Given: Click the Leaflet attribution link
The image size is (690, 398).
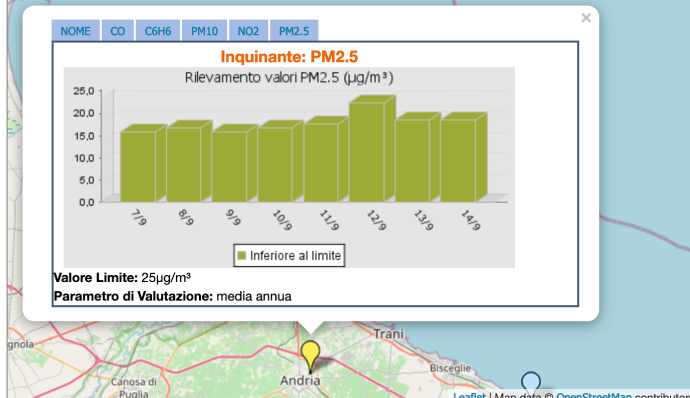Looking at the screenshot, I should pyautogui.click(x=469, y=395).
